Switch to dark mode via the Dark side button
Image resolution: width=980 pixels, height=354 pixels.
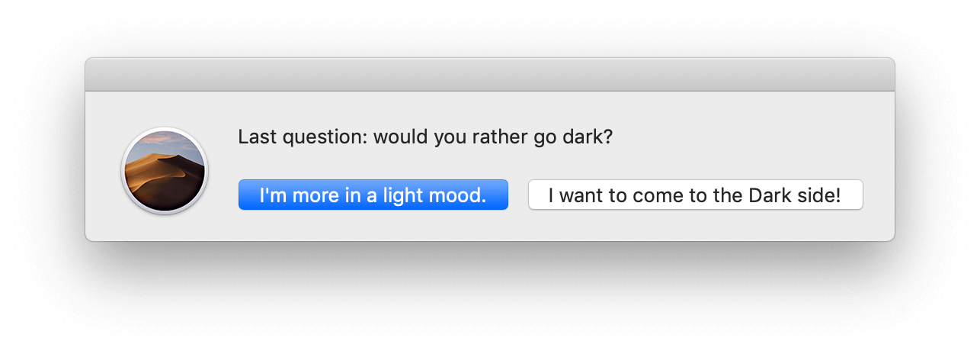pyautogui.click(x=695, y=195)
